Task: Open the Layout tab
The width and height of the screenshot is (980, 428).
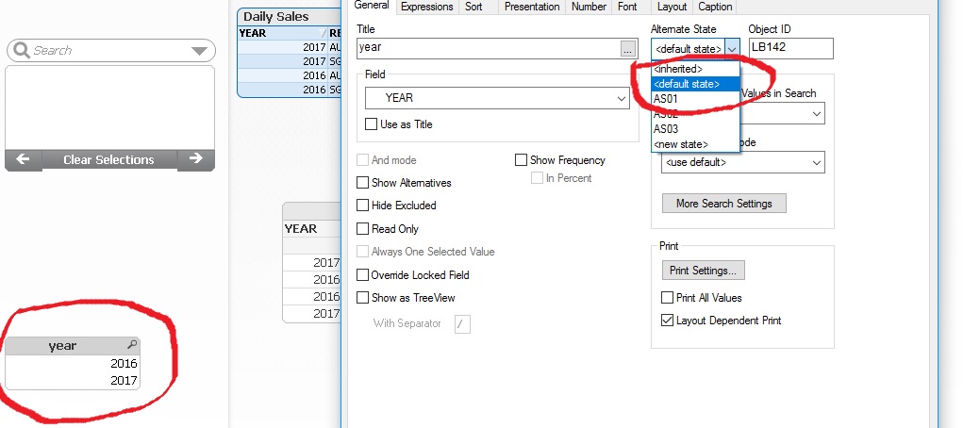Action: point(673,7)
